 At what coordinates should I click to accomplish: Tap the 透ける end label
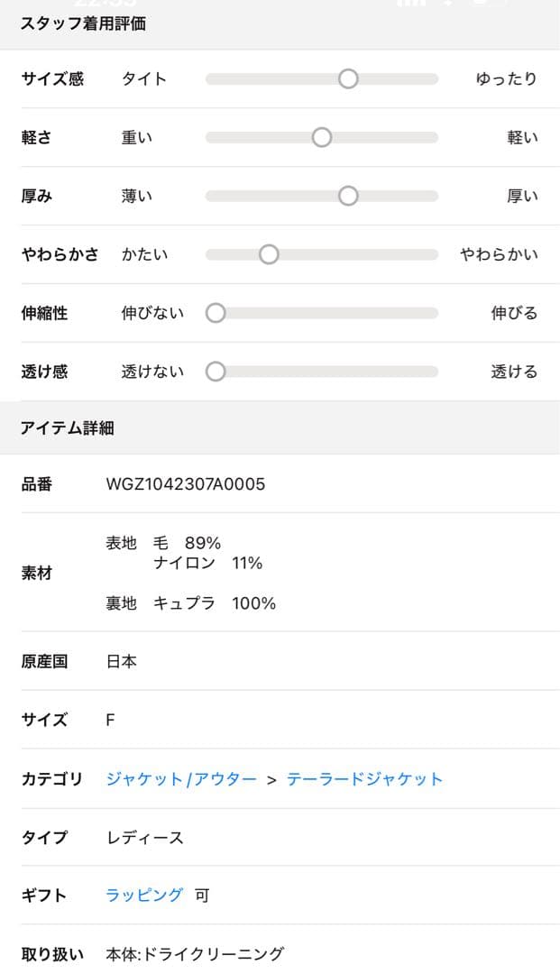(514, 372)
